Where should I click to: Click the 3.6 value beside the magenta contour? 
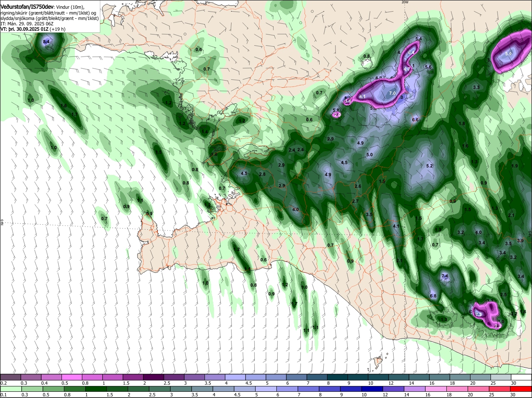point(348,101)
